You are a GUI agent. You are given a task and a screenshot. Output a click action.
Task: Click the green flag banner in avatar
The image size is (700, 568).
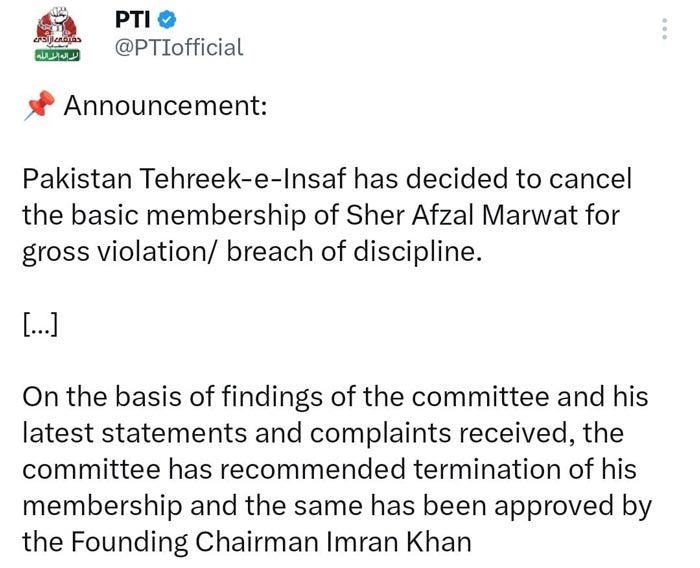(50, 56)
